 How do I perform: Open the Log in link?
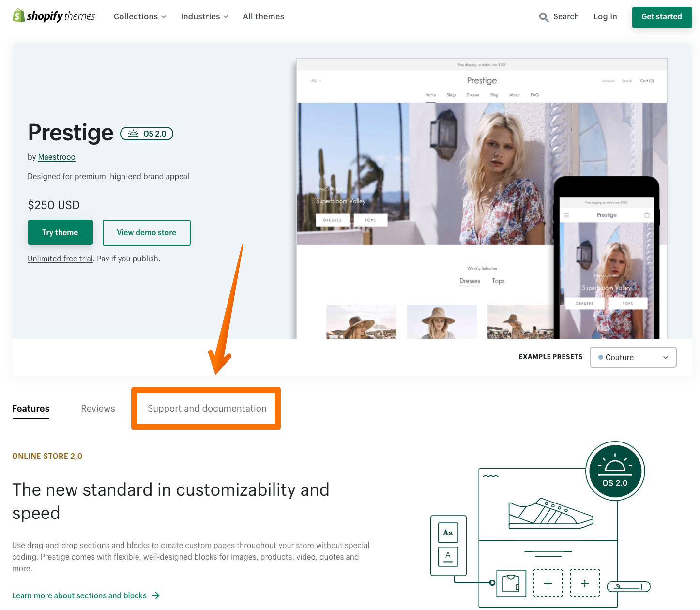point(605,16)
